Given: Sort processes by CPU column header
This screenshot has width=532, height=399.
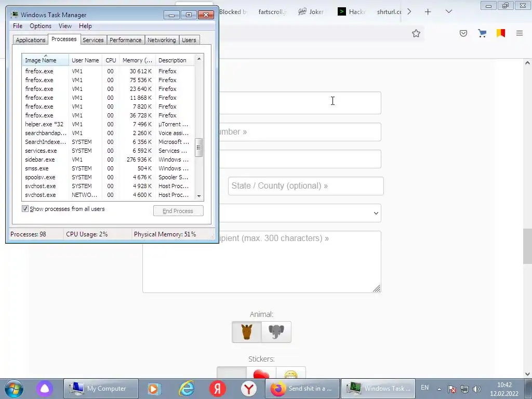Looking at the screenshot, I should (111, 60).
